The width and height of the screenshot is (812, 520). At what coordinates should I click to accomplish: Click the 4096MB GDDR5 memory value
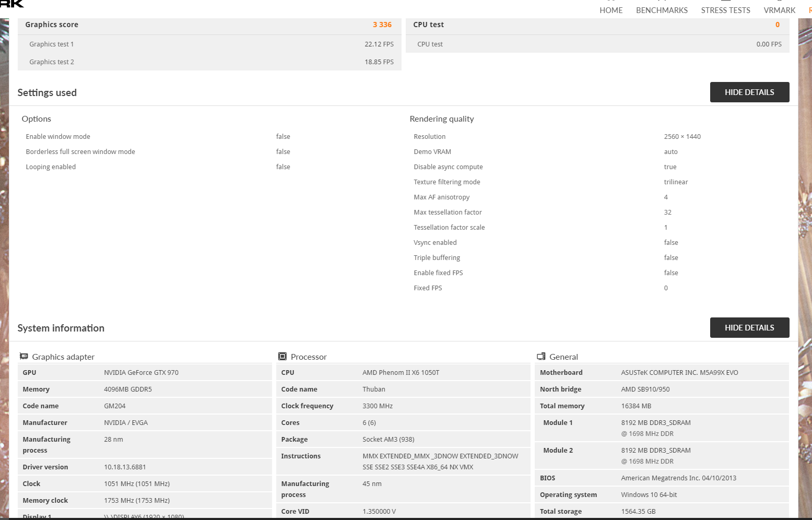coord(128,389)
